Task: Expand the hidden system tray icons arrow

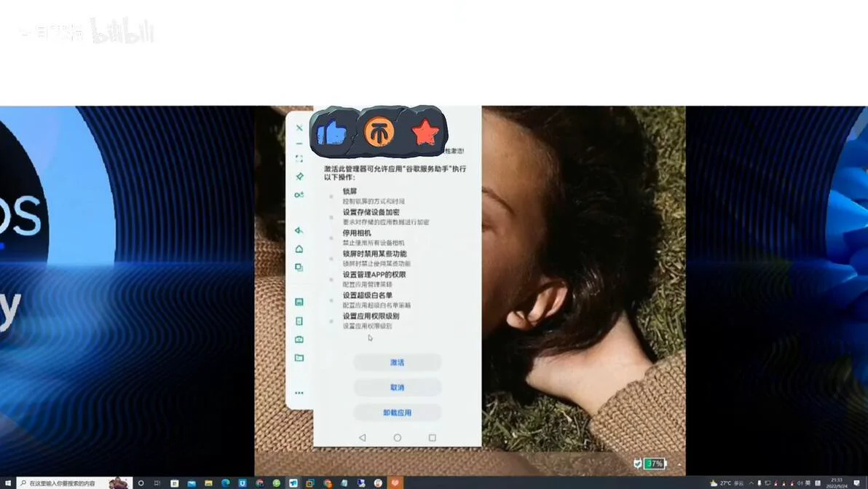Action: click(x=751, y=483)
